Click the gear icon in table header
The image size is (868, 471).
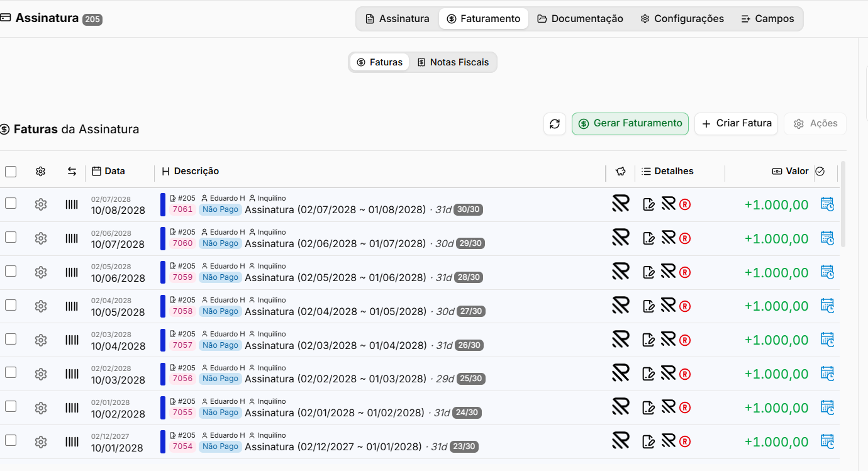pos(41,171)
